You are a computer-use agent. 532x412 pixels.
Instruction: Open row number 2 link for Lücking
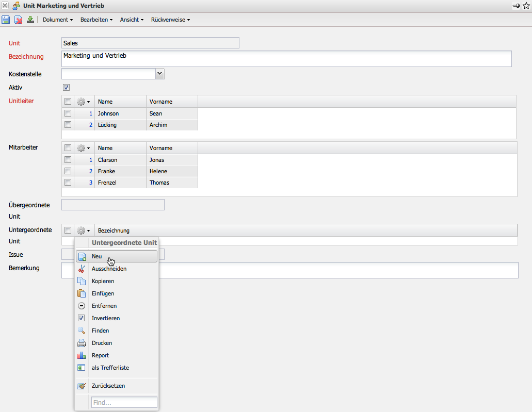tap(91, 125)
